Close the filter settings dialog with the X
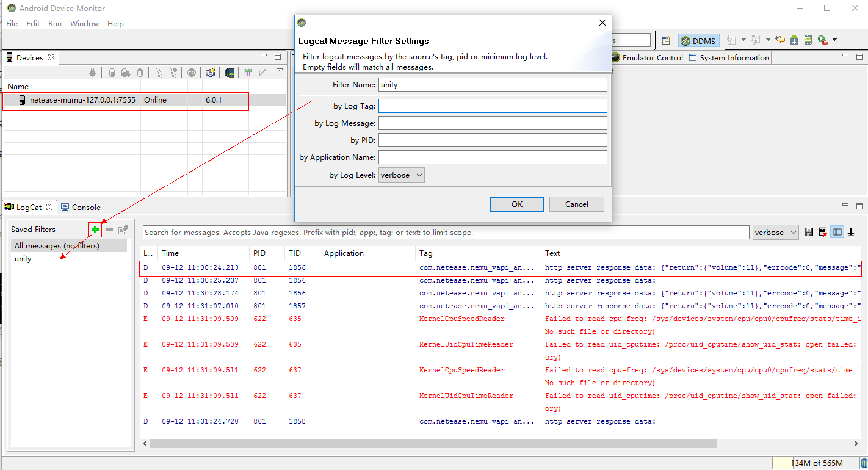Screen dimensions: 868x470 click(x=602, y=23)
